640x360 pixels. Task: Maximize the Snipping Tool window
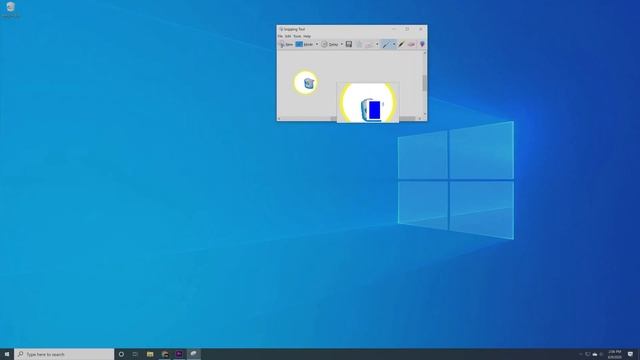tap(407, 29)
